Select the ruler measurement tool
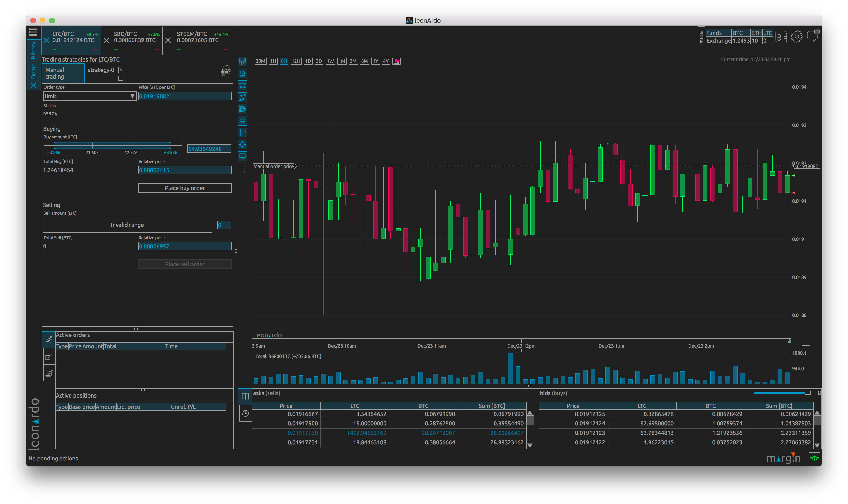848x504 pixels. pos(243,168)
